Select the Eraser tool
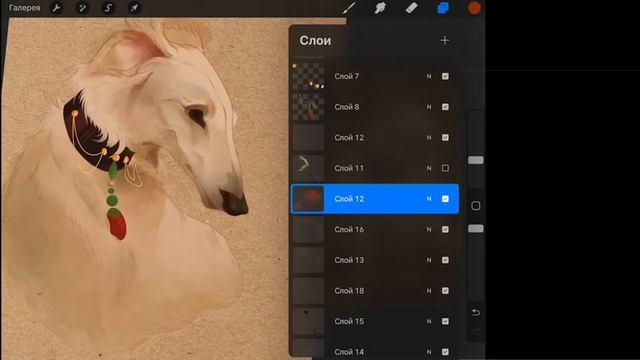 [x=412, y=8]
